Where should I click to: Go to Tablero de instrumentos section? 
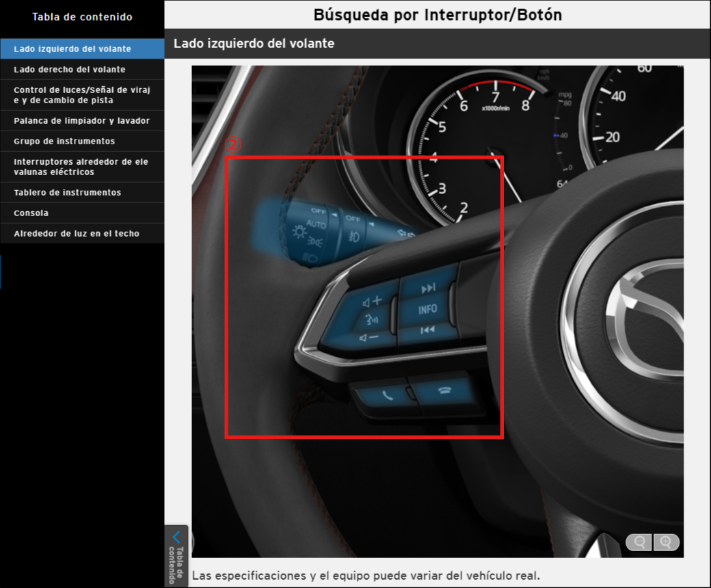[67, 192]
